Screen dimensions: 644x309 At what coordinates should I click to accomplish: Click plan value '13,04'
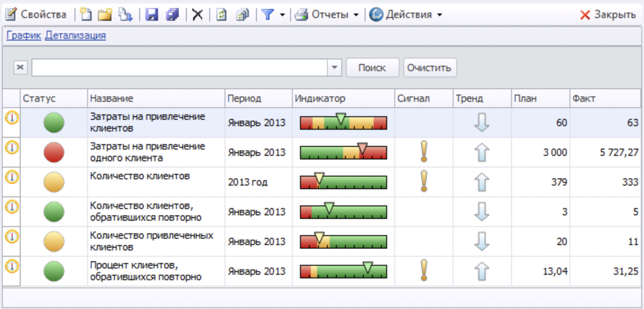555,271
